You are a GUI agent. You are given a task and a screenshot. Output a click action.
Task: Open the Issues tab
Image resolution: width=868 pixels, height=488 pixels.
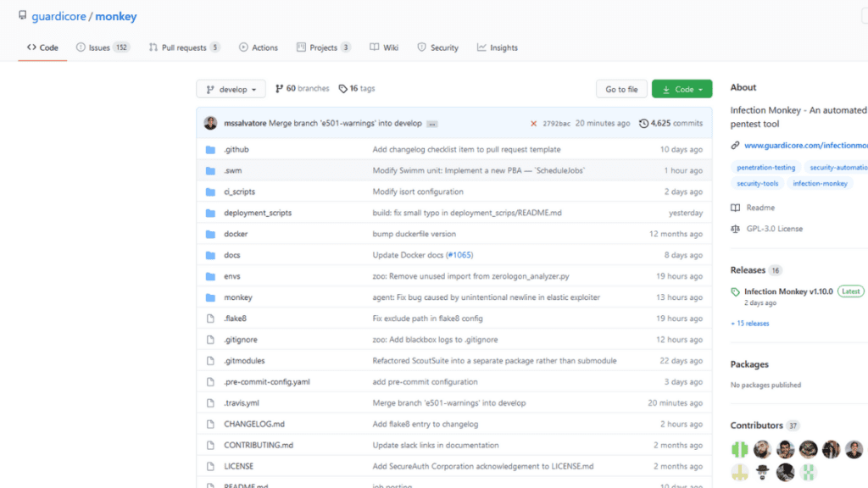click(103, 47)
